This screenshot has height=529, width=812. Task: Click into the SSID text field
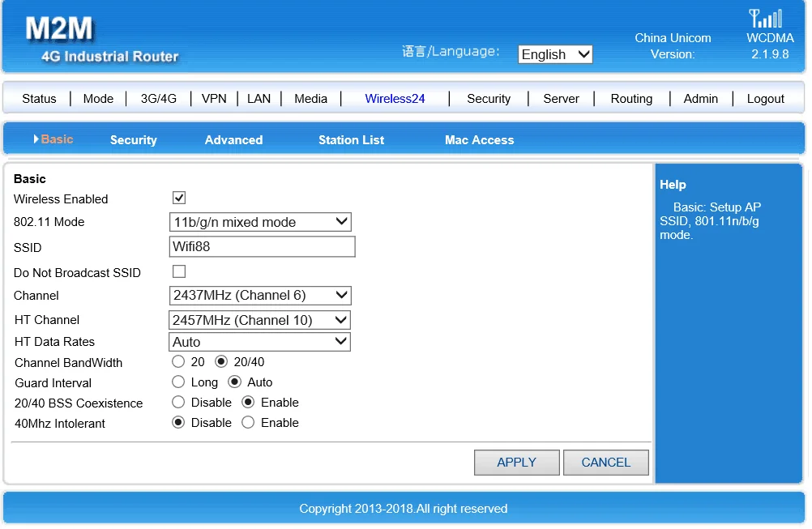coord(262,246)
